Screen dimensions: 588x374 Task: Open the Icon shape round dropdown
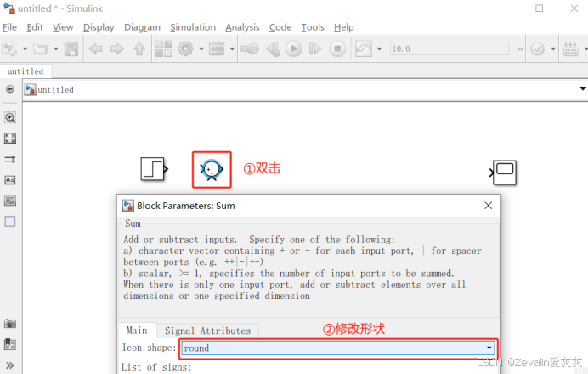pyautogui.click(x=338, y=348)
